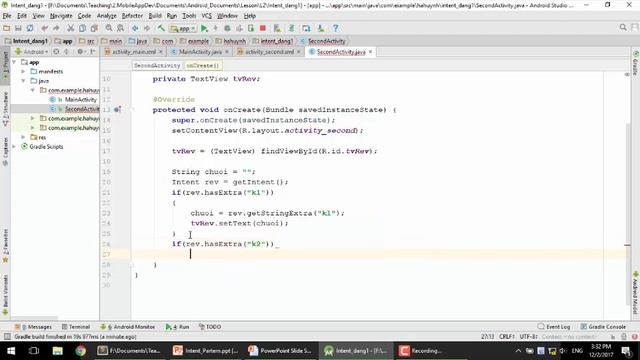
Task: Open the VCS menu
Action: (x=207, y=16)
